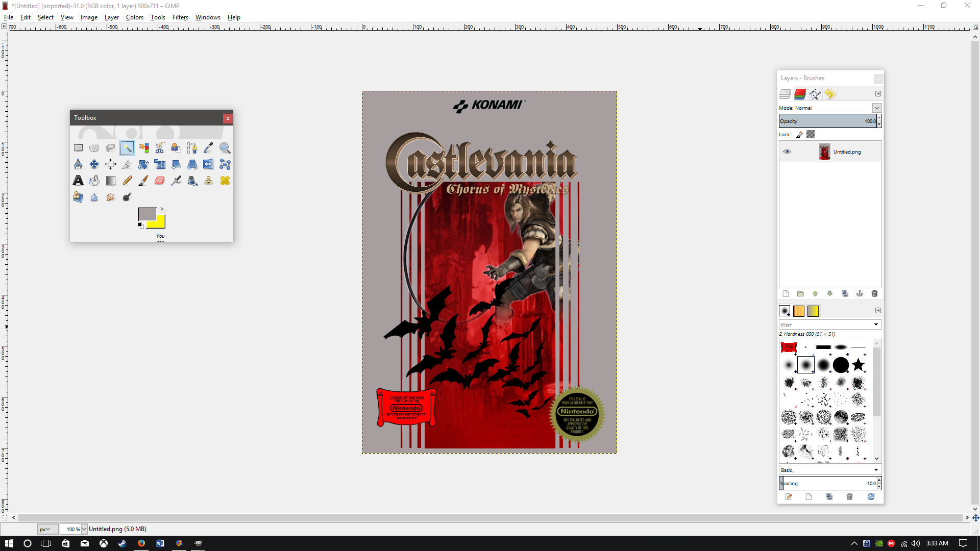Select the Airbrush tool
The height and width of the screenshot is (551, 980).
coord(176,181)
